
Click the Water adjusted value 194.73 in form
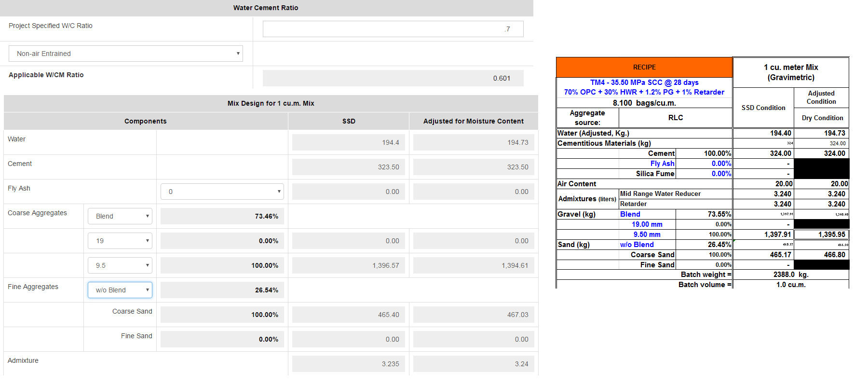[474, 142]
